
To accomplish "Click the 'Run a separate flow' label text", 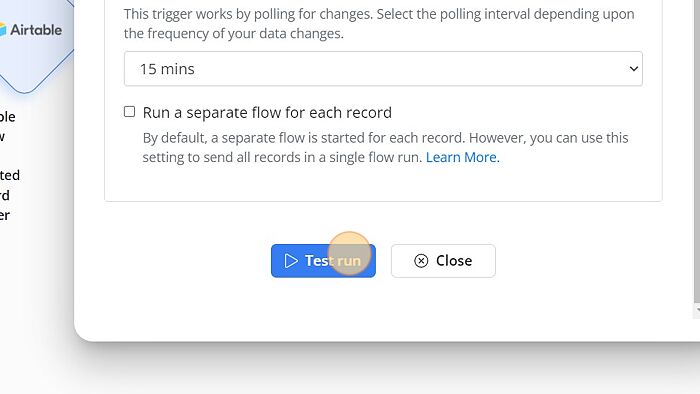I will point(267,112).
